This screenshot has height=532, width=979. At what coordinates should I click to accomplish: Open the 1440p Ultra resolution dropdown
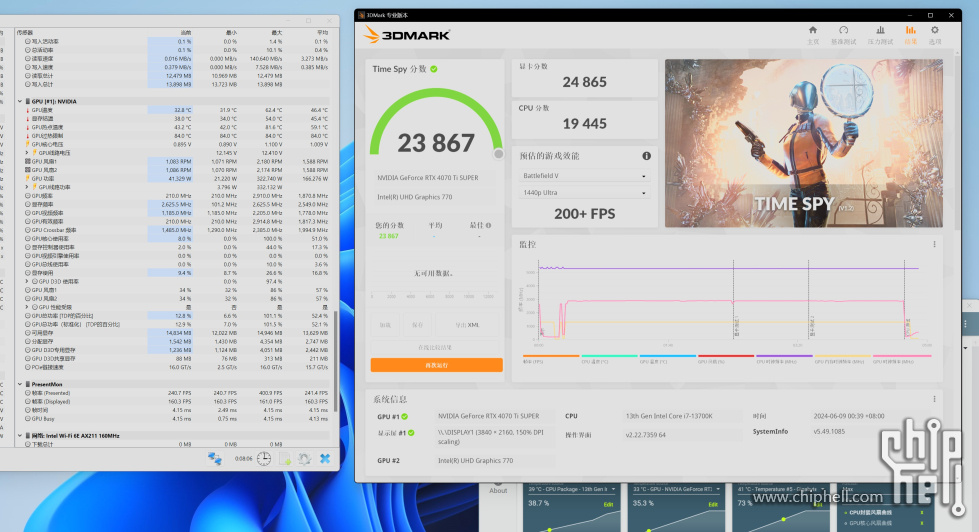[x=584, y=193]
